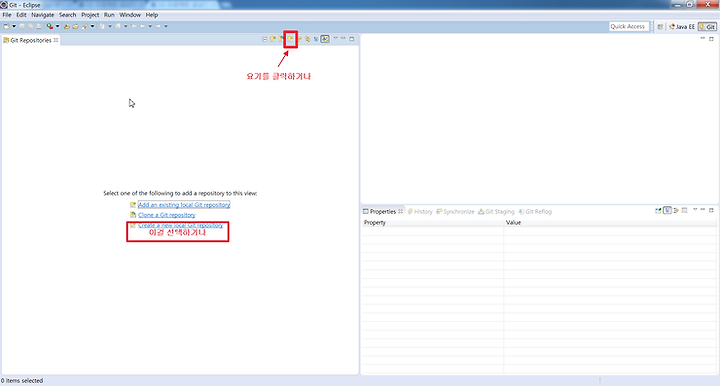Open the Properties view menu triangle
Viewport: 720px width, 386px height.
695,209
